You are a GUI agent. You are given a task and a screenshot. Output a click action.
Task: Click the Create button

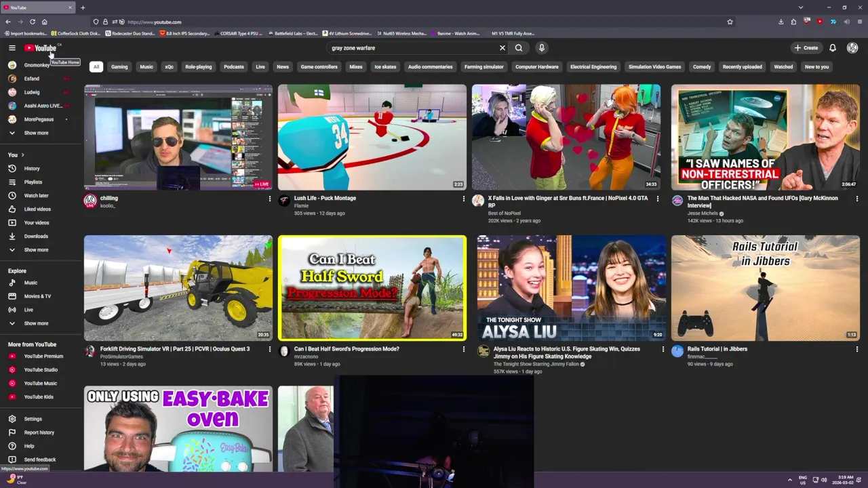(807, 48)
